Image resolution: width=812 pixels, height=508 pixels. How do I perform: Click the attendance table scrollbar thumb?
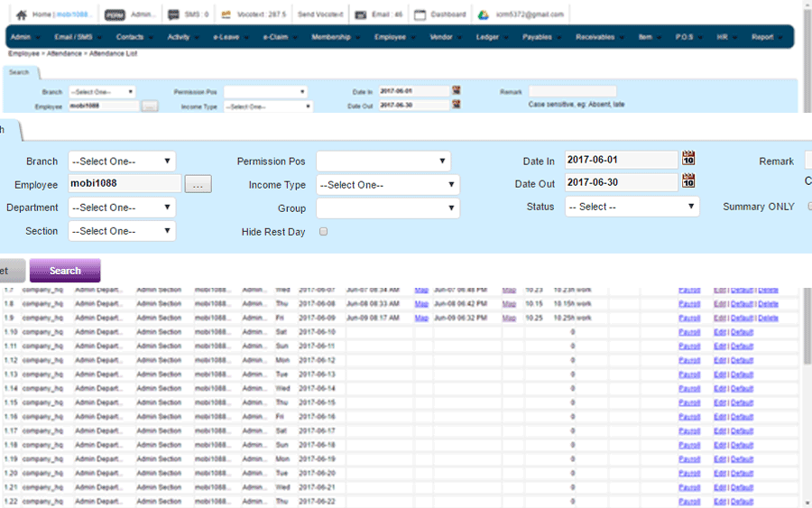point(807,328)
